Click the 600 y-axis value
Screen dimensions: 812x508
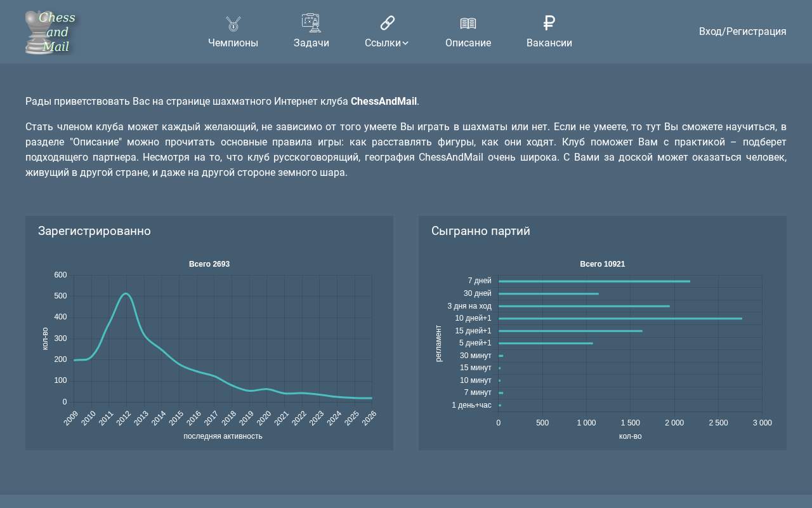[x=60, y=275]
